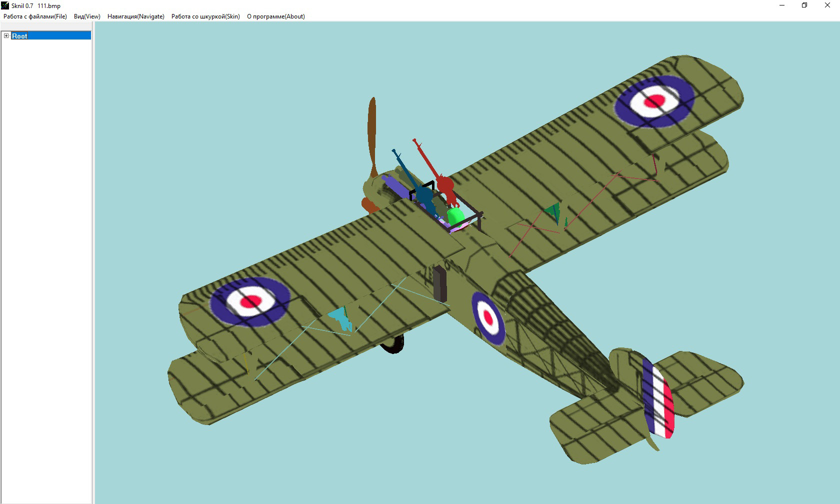Open the Работа со шкуркой (Skin) menu
This screenshot has width=840, height=504.
[205, 16]
